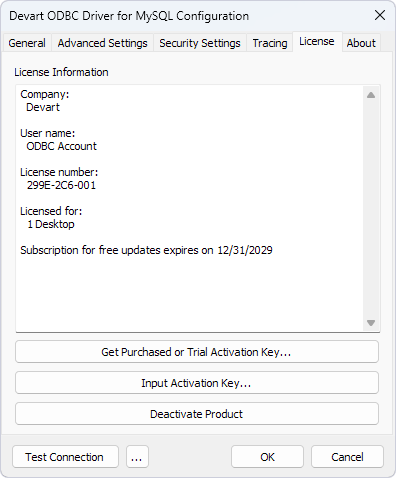Viewport: 396px width, 478px height.
Task: Click the Deactivate Product button
Action: (197, 414)
